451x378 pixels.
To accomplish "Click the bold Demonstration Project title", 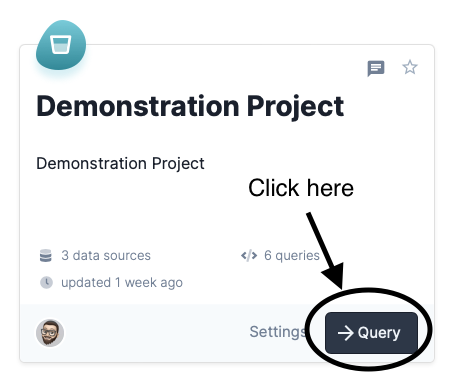I will (190, 106).
